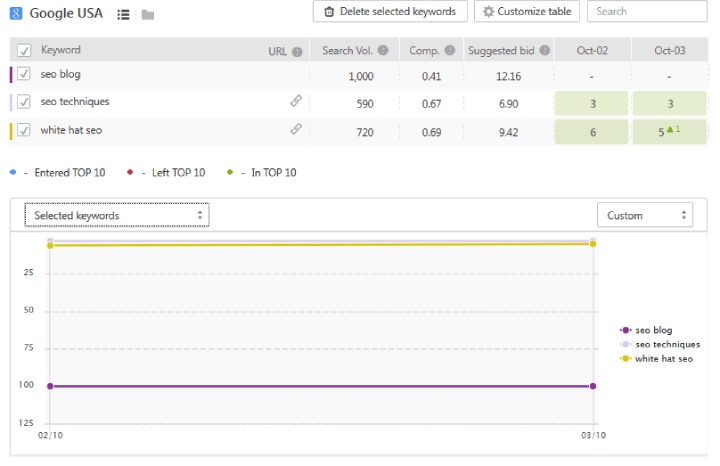Click the white hat seo keyword text
This screenshot has height=466, width=720.
(x=71, y=130)
